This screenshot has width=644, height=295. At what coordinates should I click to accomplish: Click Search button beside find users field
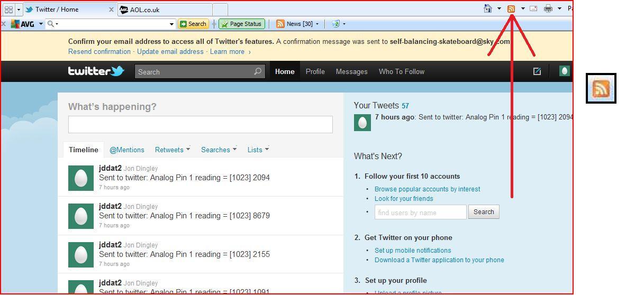484,212
